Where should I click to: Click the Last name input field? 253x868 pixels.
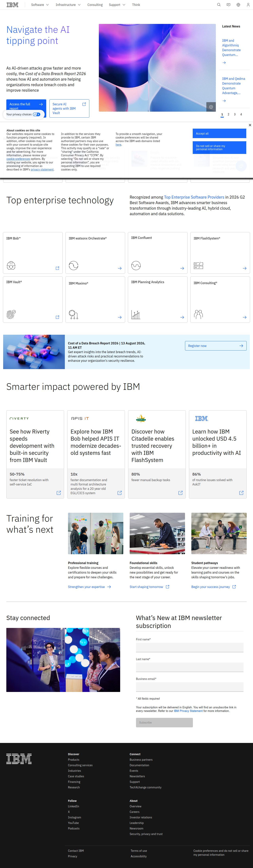[190, 667]
